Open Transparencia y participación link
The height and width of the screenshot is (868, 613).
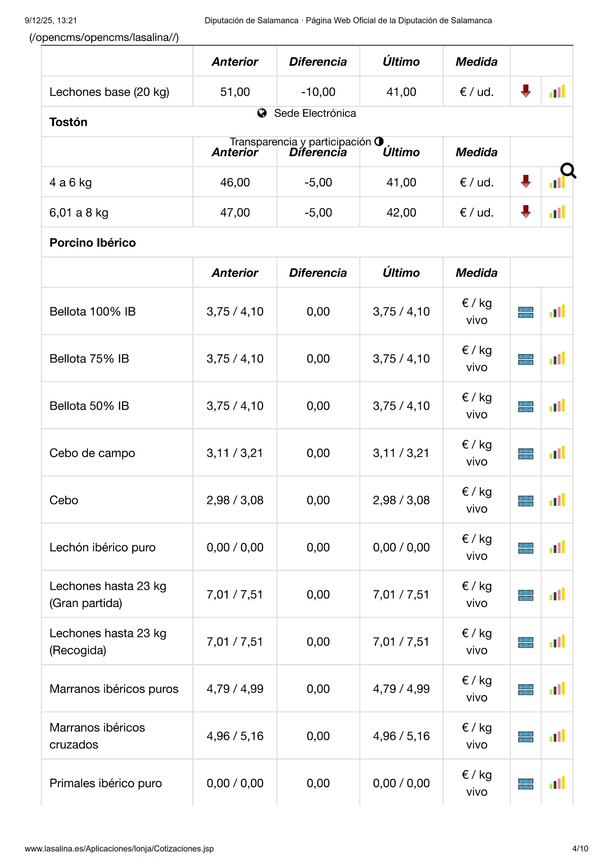(300, 142)
